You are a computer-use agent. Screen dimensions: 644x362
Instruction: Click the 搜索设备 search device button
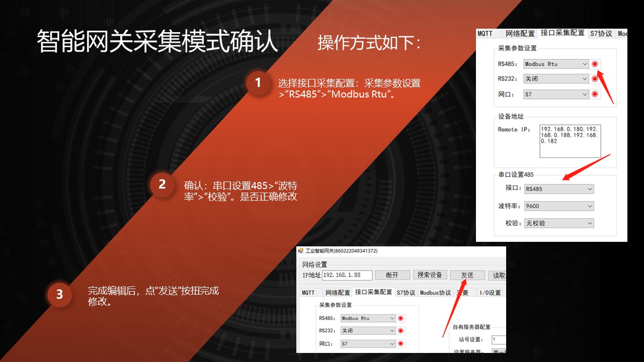(430, 275)
